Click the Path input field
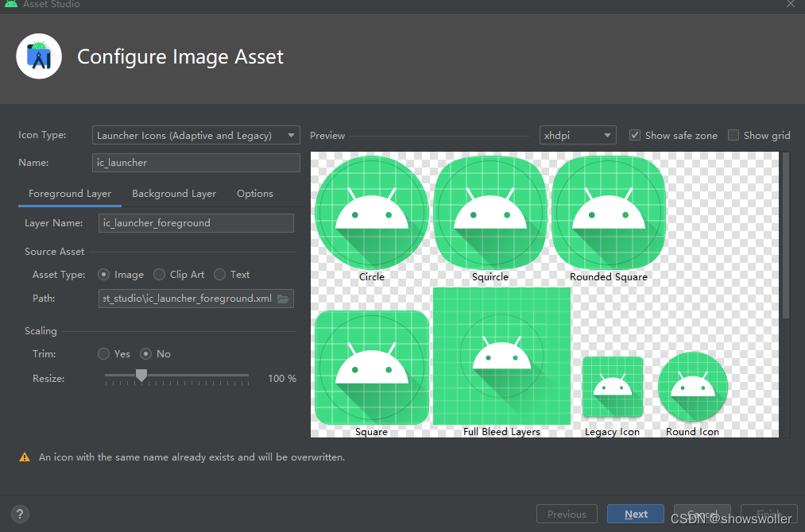 pyautogui.click(x=196, y=299)
